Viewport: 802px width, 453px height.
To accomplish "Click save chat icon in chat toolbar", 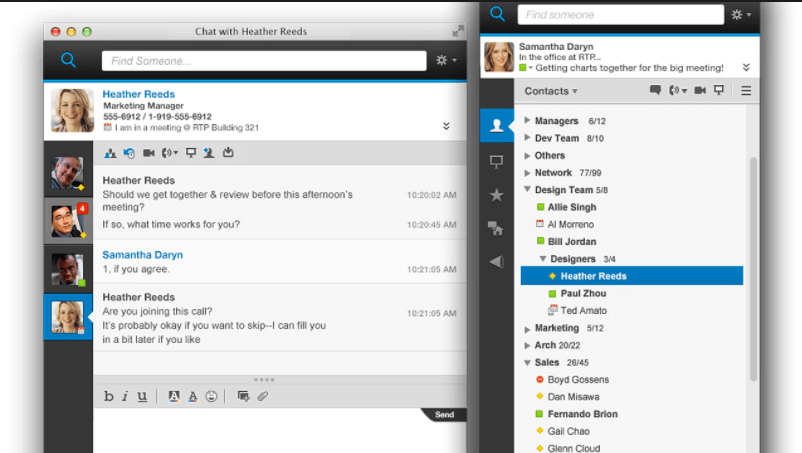I will 228,152.
